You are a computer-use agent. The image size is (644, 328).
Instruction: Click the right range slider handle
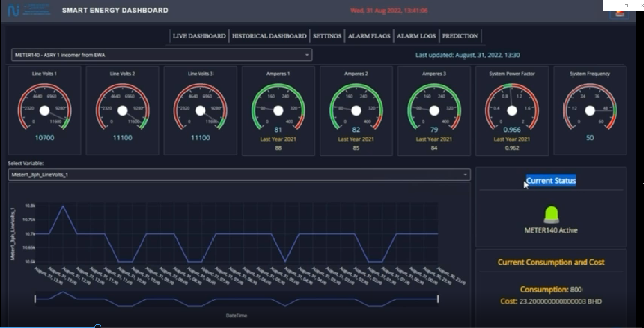pos(438,299)
